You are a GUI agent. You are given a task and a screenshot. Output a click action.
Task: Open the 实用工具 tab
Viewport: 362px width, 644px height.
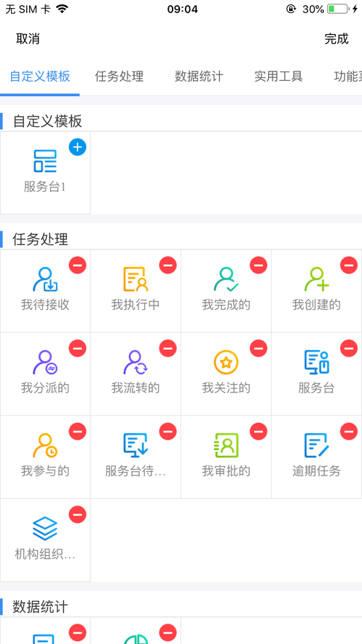pos(279,77)
